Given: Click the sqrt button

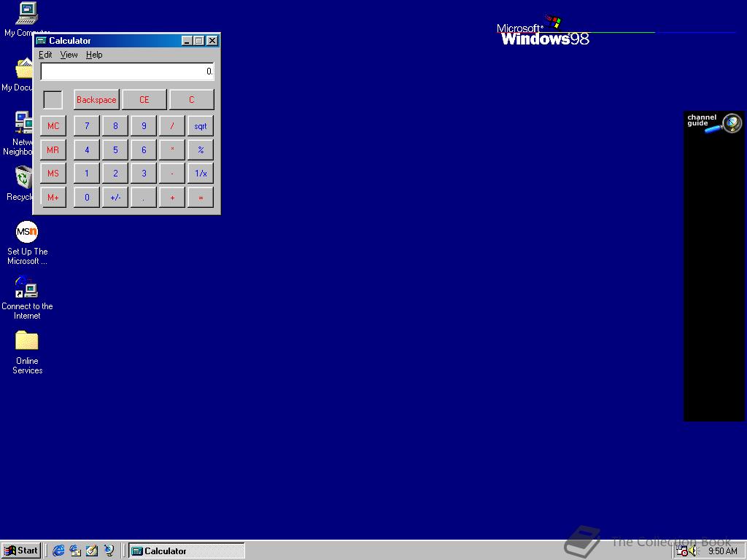Looking at the screenshot, I should coord(201,125).
